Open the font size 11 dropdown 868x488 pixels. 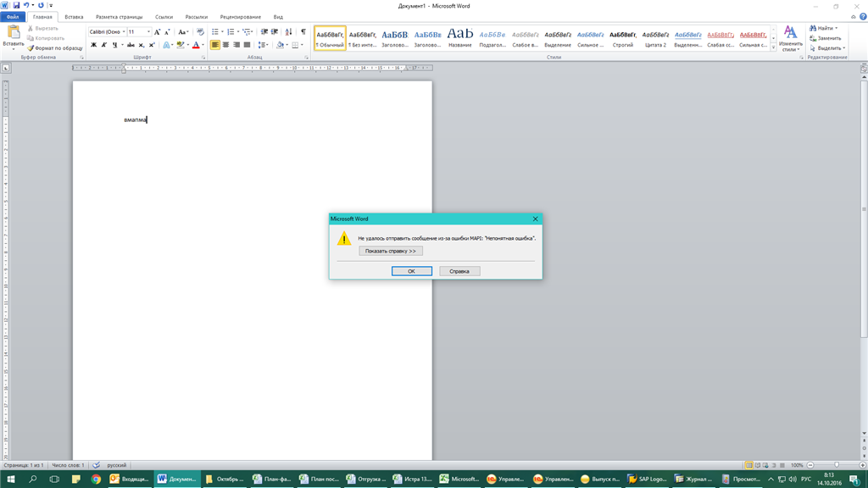tap(148, 32)
